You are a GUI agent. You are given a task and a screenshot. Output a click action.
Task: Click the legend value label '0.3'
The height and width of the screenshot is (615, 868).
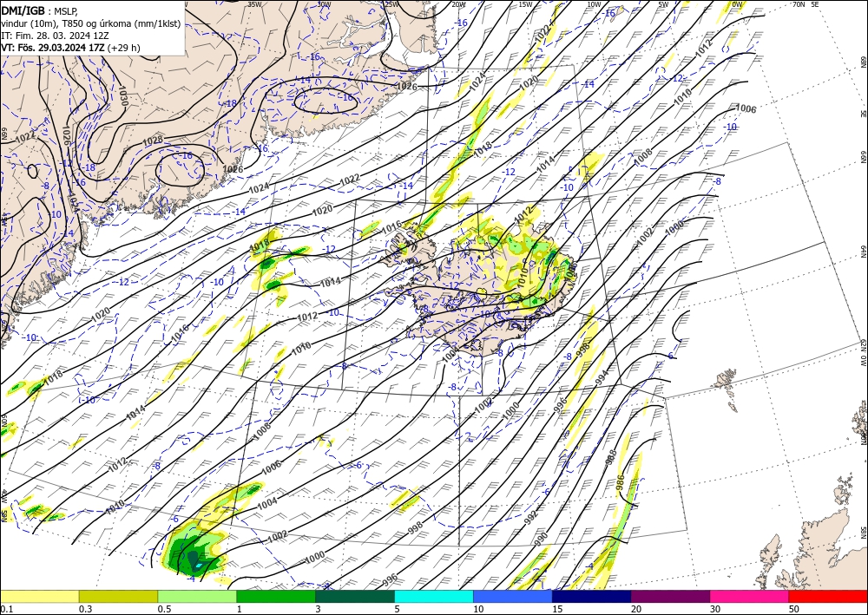point(85,609)
